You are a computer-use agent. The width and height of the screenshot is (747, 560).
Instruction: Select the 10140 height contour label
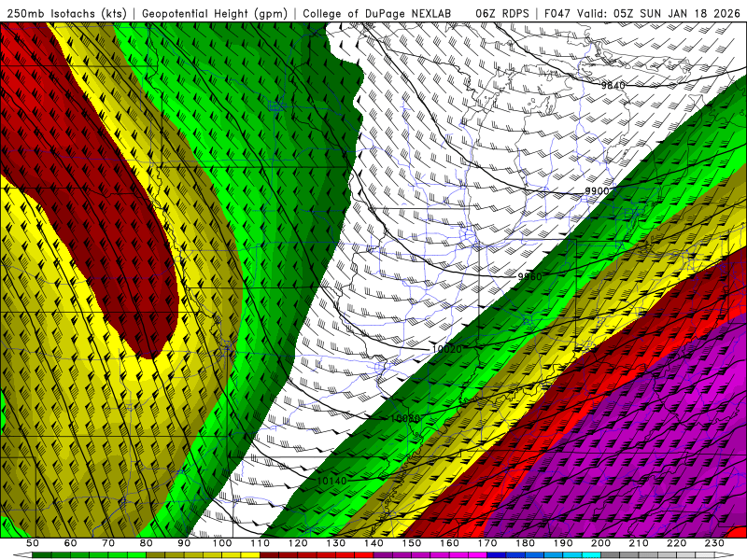click(332, 481)
